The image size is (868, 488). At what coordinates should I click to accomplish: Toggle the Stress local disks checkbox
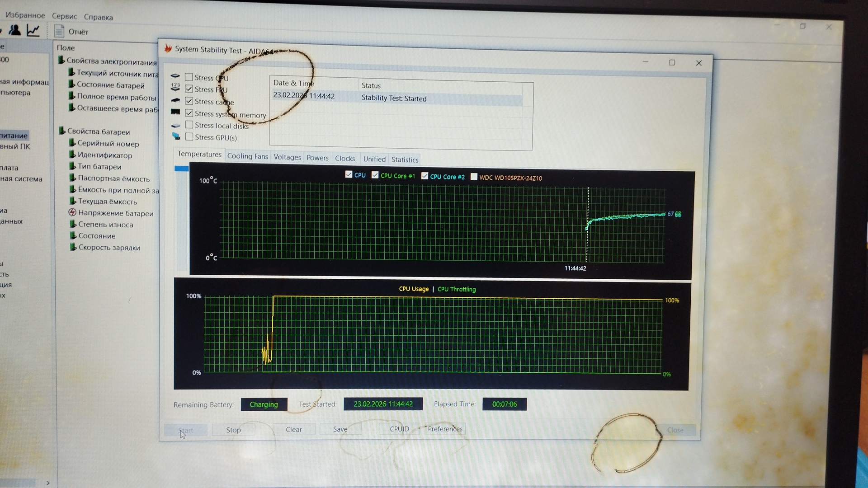coord(189,125)
